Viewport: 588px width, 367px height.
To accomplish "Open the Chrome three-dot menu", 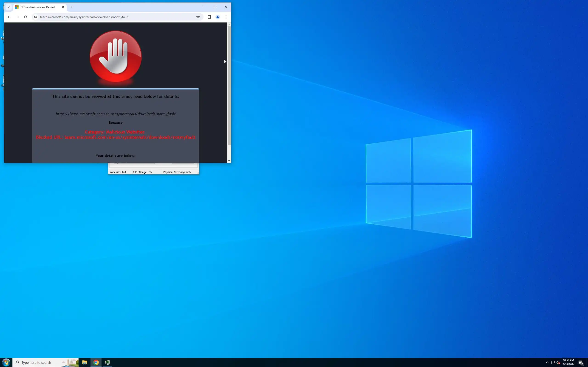I will [226, 17].
